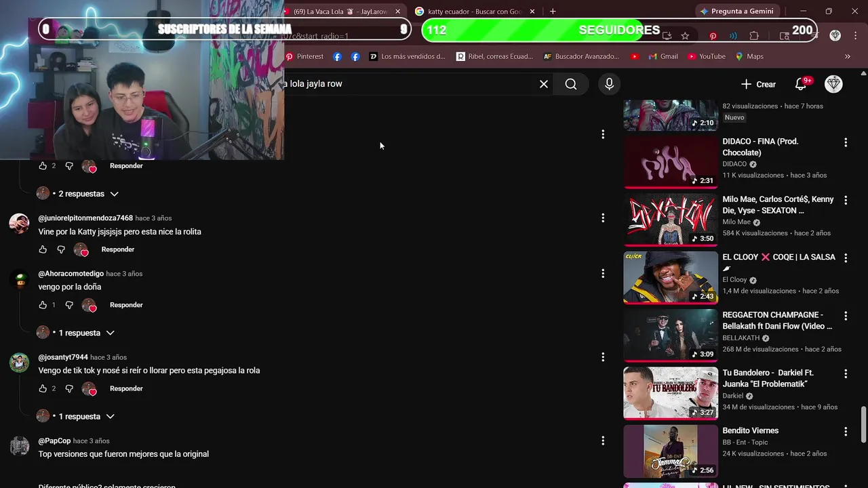
Task: Open the YouTube notifications bell
Action: click(801, 84)
